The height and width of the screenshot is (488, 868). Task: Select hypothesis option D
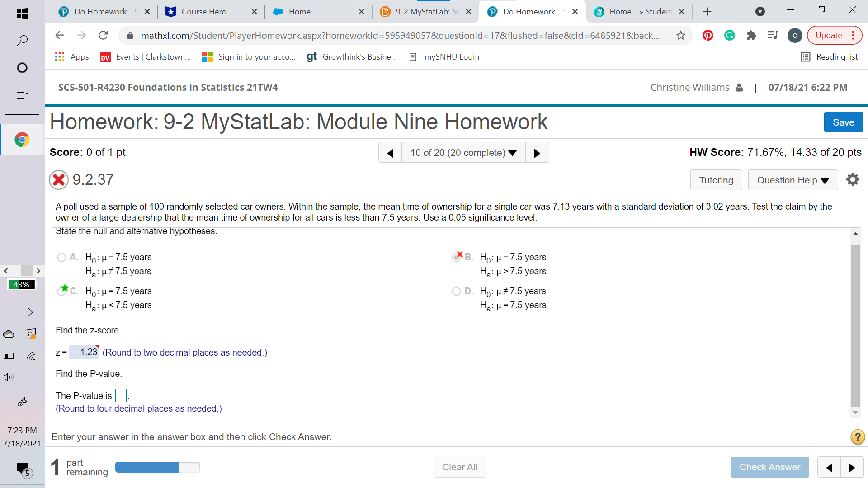(457, 291)
